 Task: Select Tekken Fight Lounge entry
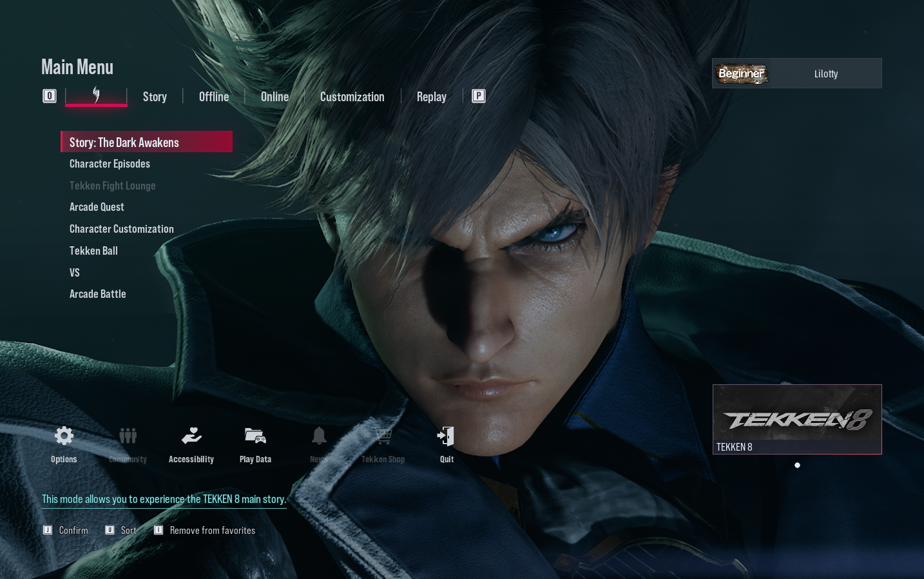[x=113, y=186]
